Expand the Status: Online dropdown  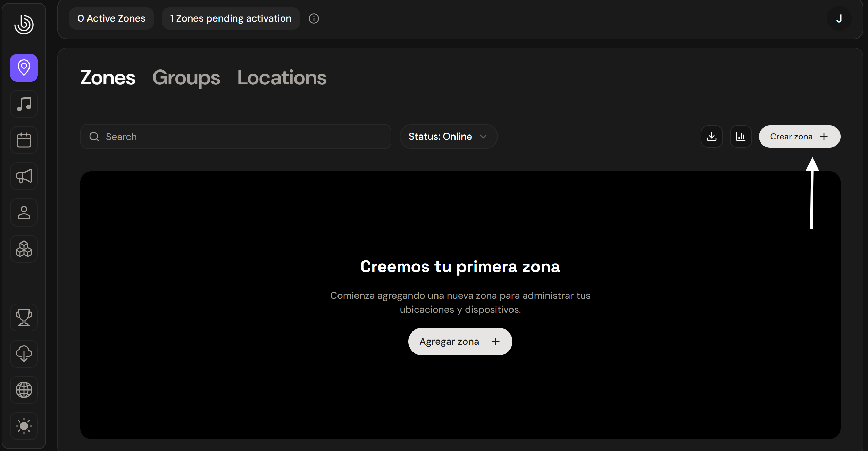tap(448, 137)
